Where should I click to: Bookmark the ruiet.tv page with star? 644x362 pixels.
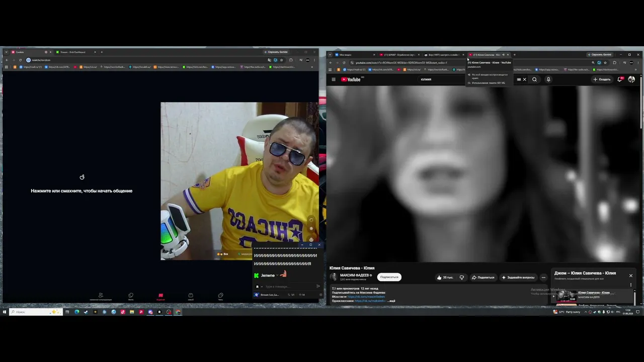282,60
